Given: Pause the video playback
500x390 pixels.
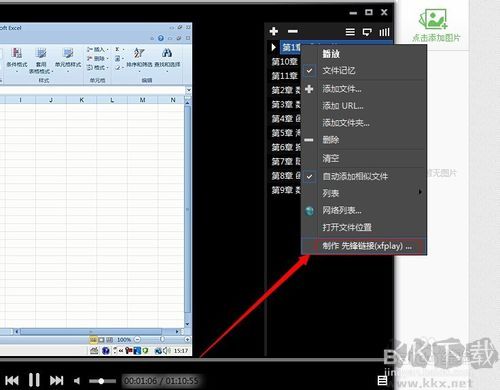Looking at the screenshot, I should coord(34,380).
